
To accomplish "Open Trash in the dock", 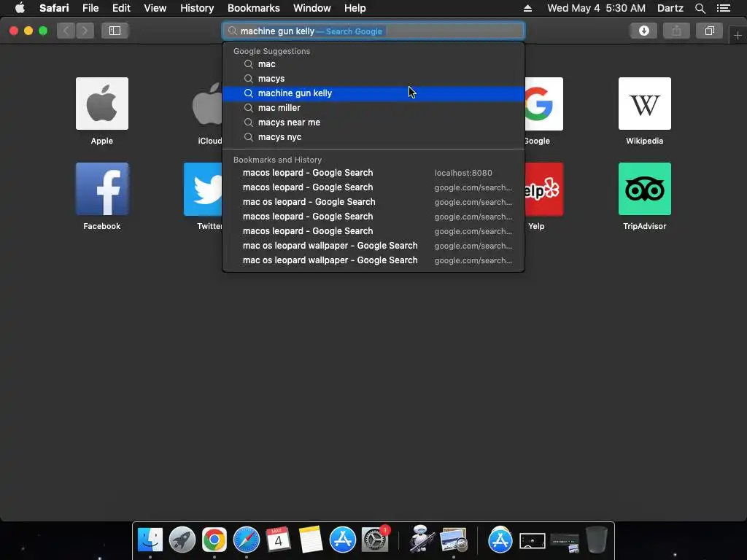I will (597, 540).
